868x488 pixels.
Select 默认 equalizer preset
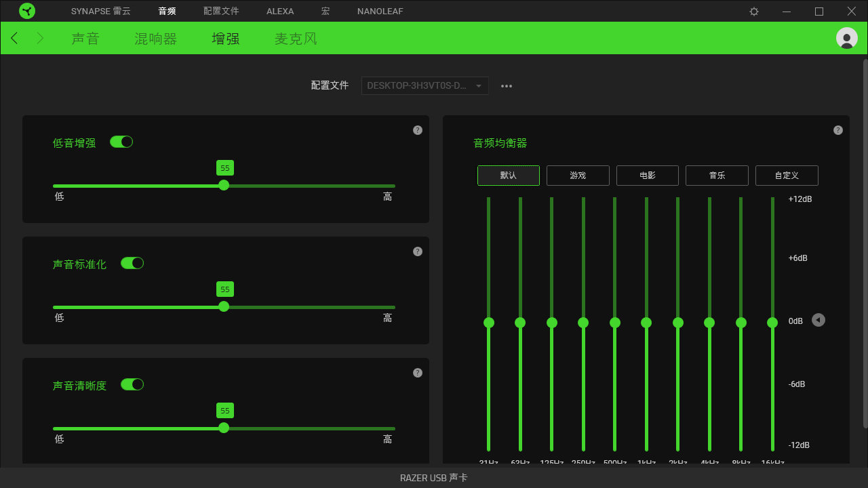[509, 176]
